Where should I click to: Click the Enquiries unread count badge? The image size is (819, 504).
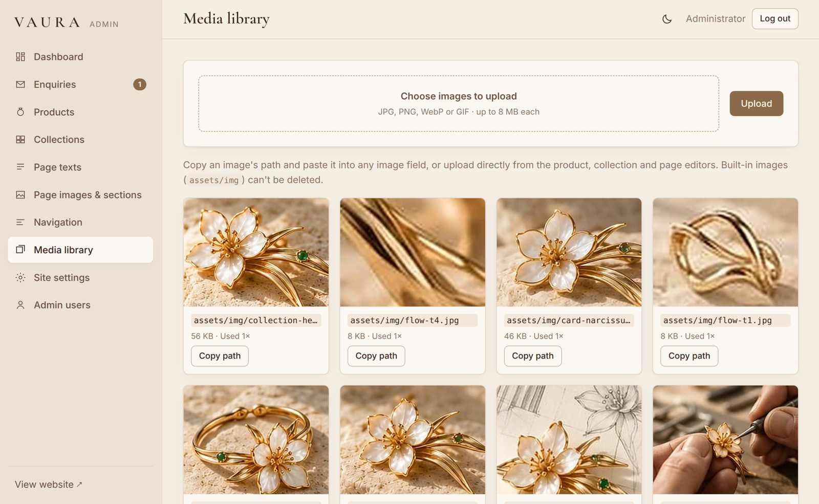140,84
